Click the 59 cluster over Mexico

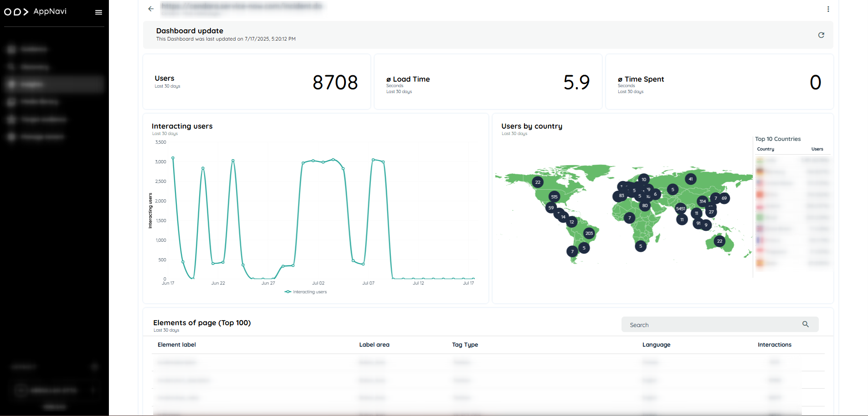[551, 208]
